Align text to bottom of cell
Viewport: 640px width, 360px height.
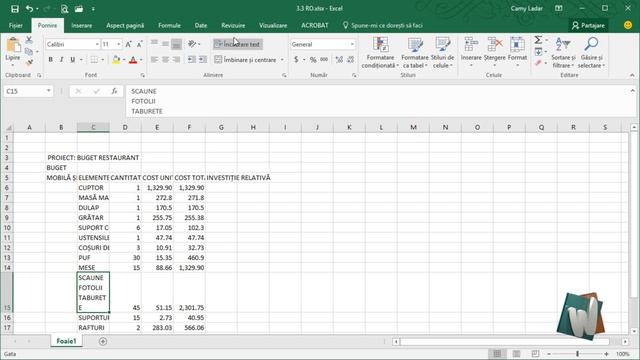(x=176, y=44)
